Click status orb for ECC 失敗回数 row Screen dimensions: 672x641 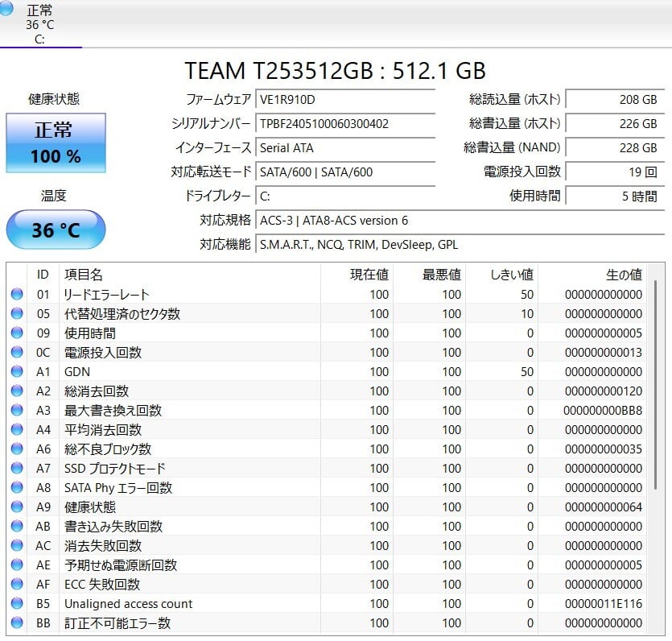tap(16, 585)
